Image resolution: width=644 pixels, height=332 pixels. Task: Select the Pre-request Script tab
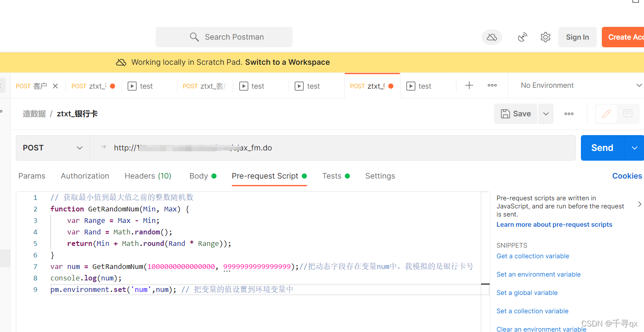(269, 176)
